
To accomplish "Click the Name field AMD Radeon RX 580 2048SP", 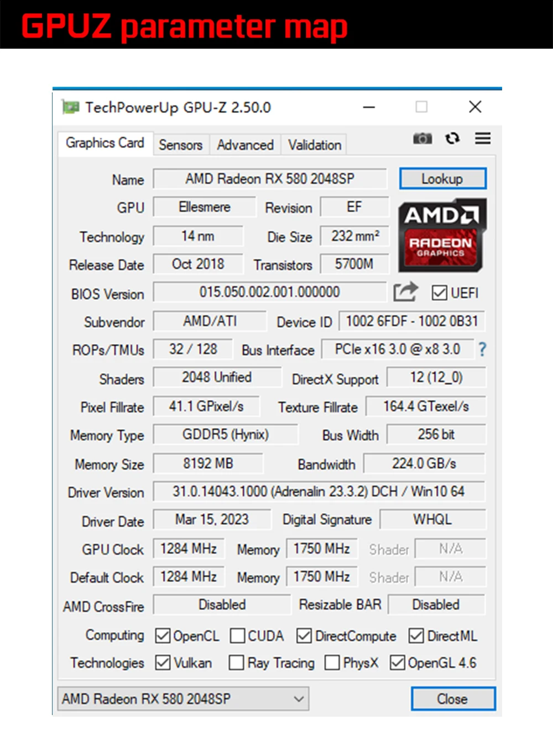I will click(270, 179).
